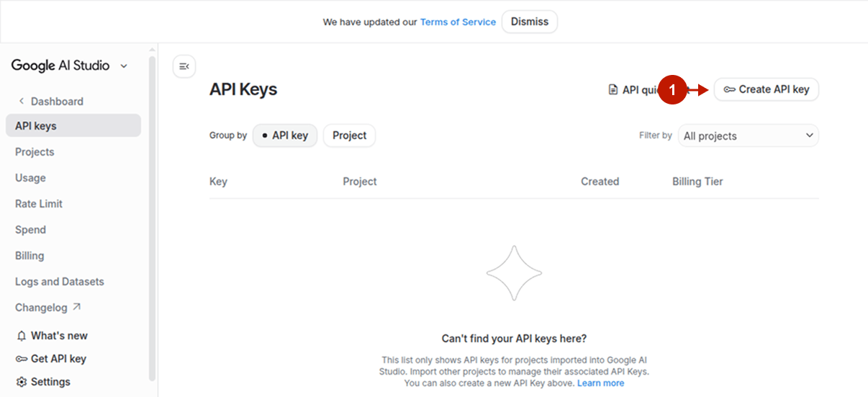Click the key icon in Create API key button

pyautogui.click(x=730, y=90)
